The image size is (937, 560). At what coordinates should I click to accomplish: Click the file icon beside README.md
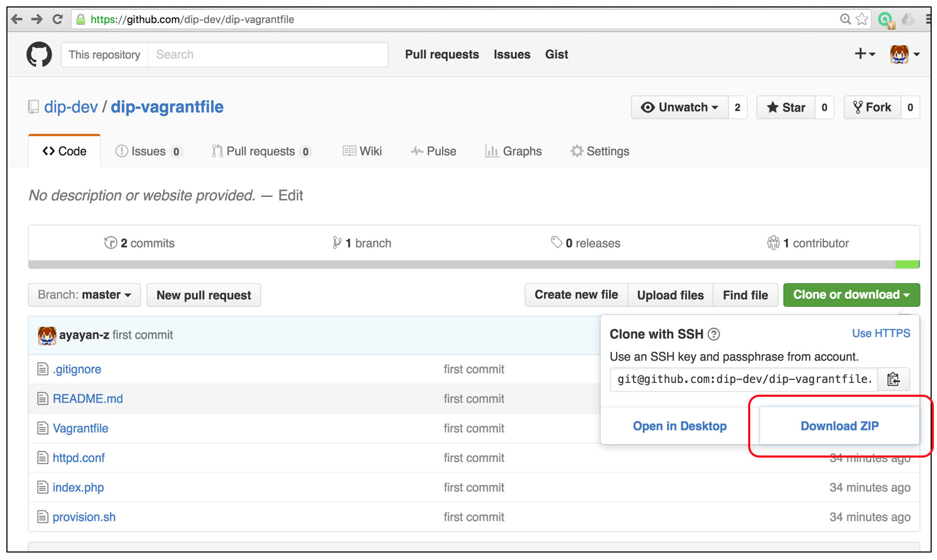click(x=43, y=398)
